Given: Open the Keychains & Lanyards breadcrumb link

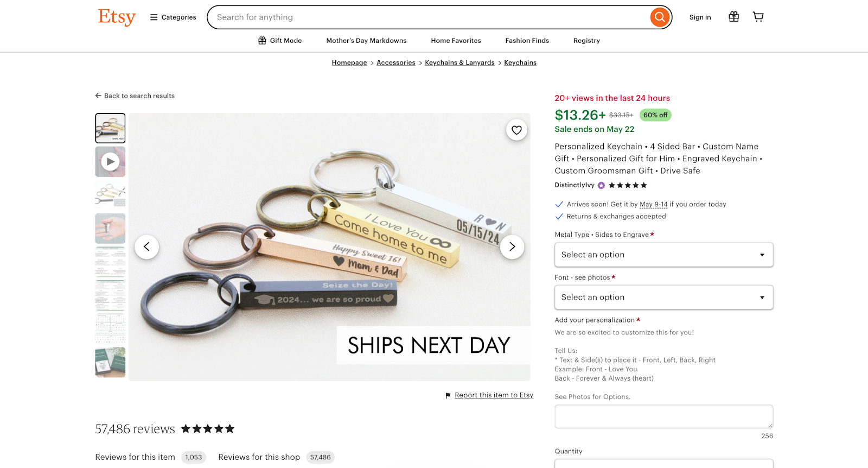Looking at the screenshot, I should [x=459, y=62].
